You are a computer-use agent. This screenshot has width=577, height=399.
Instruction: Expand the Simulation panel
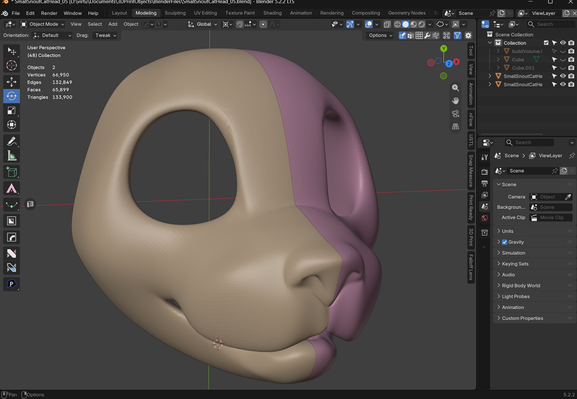click(534, 253)
